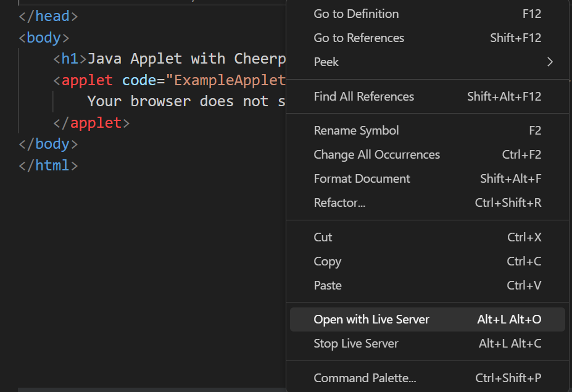Viewport: 572px width, 392px height.
Task: Click the closing html tag in editor
Action: point(48,165)
